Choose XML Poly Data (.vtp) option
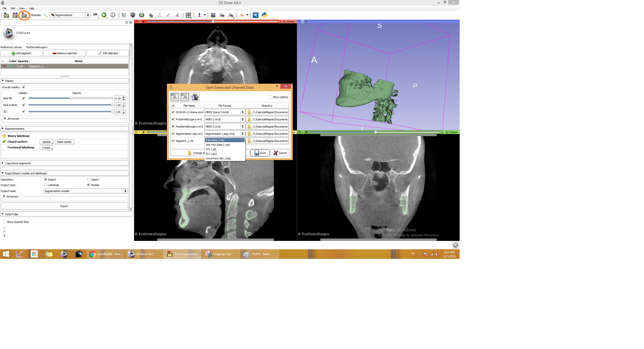The height and width of the screenshot is (349, 644). pos(225,145)
